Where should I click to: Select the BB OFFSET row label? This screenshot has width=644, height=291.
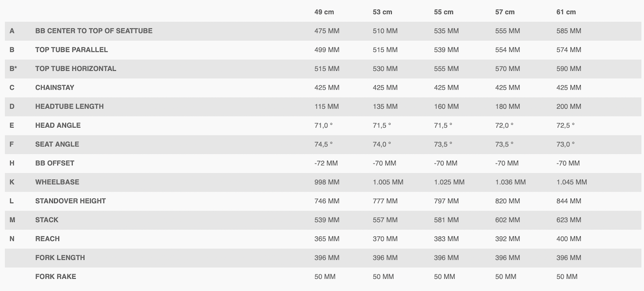(55, 163)
